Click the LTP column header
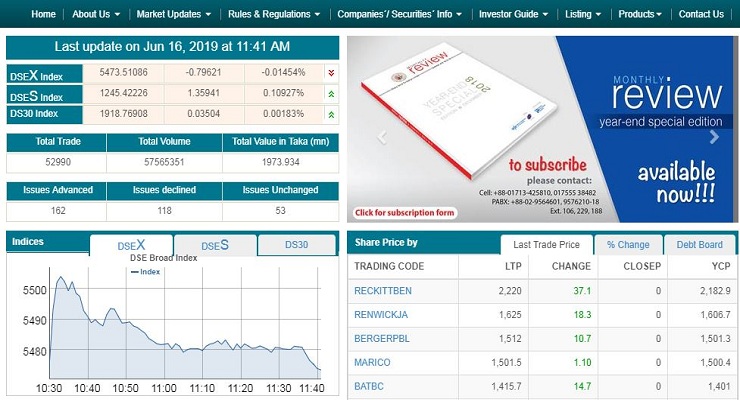Viewport: 740px width, 400px height. pos(513,267)
